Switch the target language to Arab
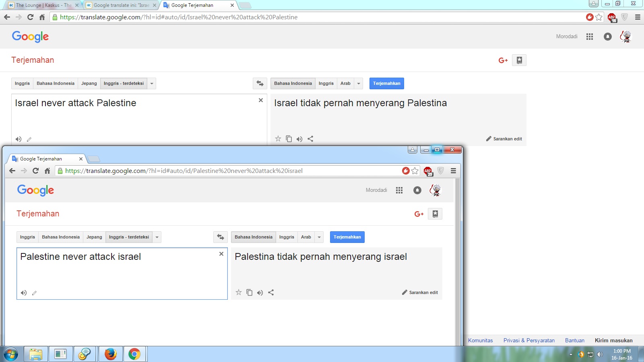Screen dimensions: 644x362 pyautogui.click(x=305, y=237)
